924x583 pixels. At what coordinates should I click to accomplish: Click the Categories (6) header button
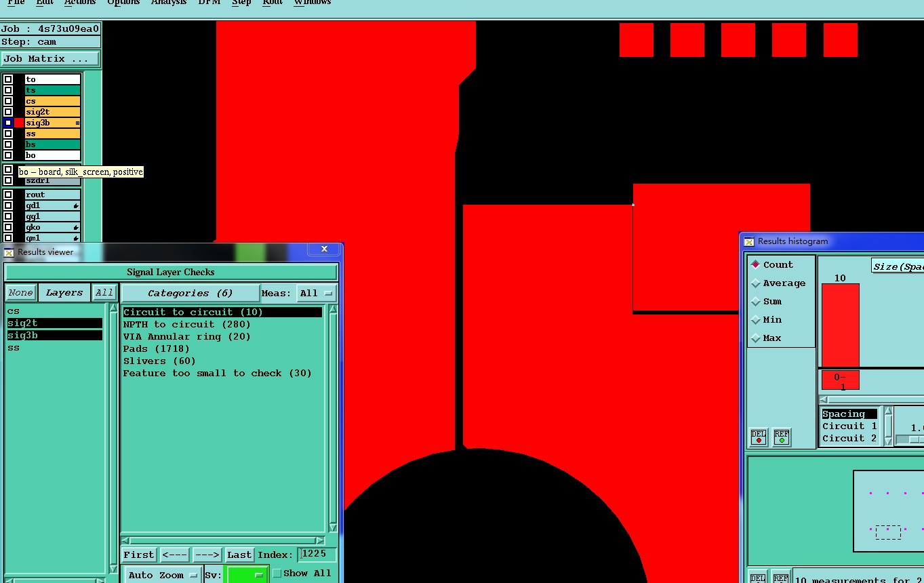point(190,294)
